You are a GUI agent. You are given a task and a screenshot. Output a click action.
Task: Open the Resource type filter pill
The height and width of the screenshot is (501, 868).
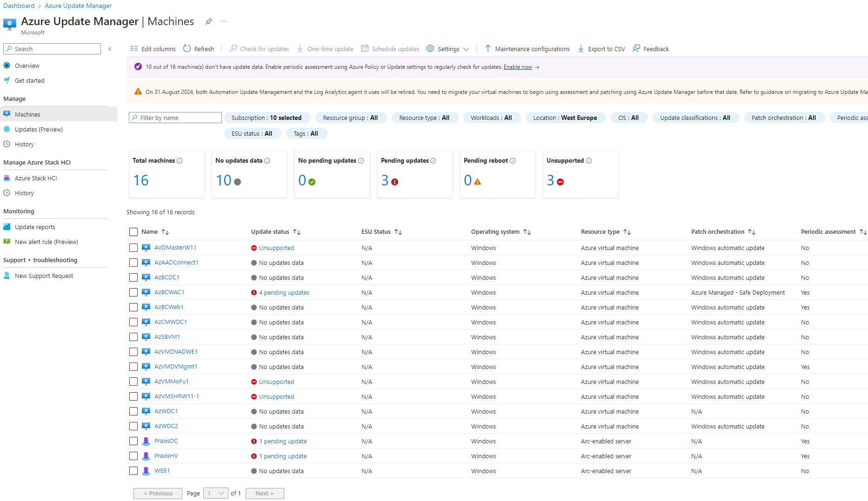pos(425,118)
